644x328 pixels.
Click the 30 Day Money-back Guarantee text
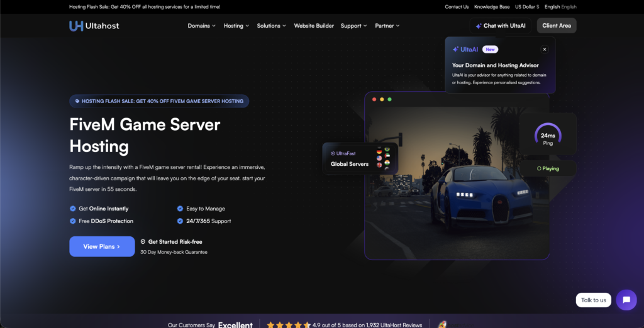174,252
